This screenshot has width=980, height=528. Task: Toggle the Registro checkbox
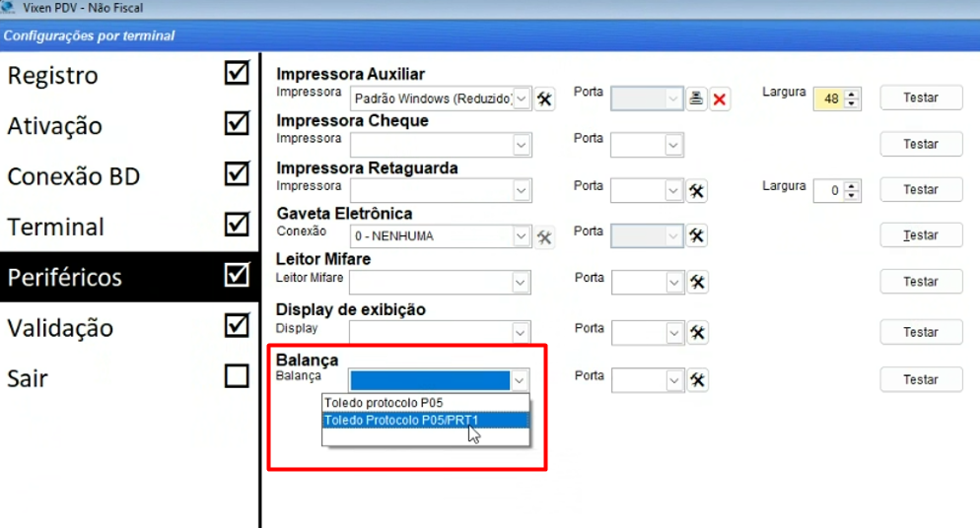coord(237,74)
